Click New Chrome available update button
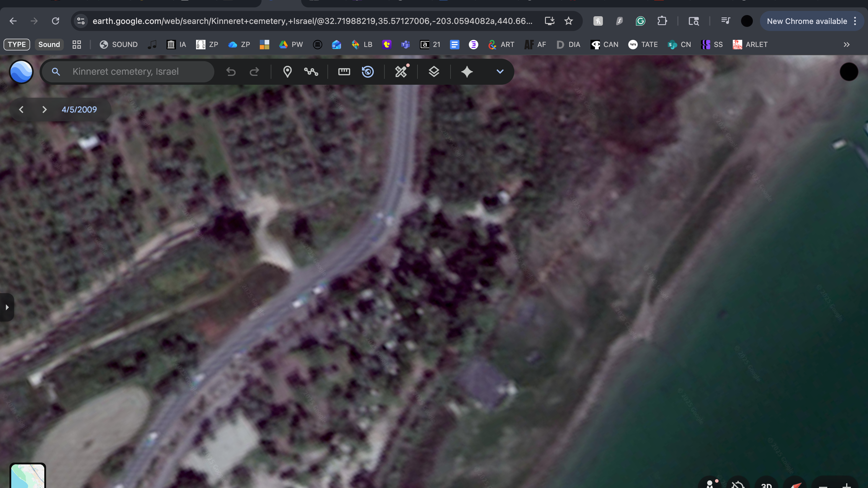 [807, 21]
